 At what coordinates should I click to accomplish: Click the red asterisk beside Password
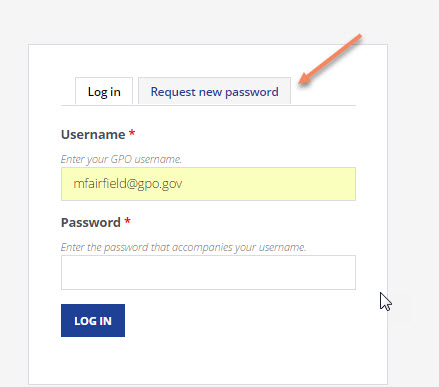(x=127, y=221)
